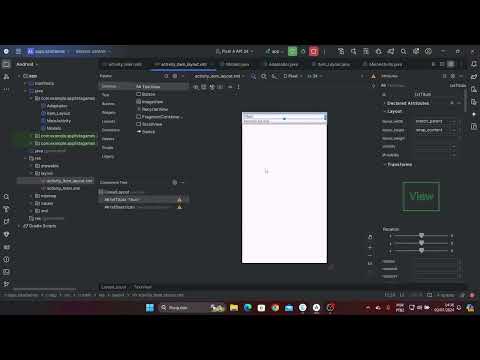480x360 pixels.
Task: Adjust the second rotation slider
Action: click(421, 243)
